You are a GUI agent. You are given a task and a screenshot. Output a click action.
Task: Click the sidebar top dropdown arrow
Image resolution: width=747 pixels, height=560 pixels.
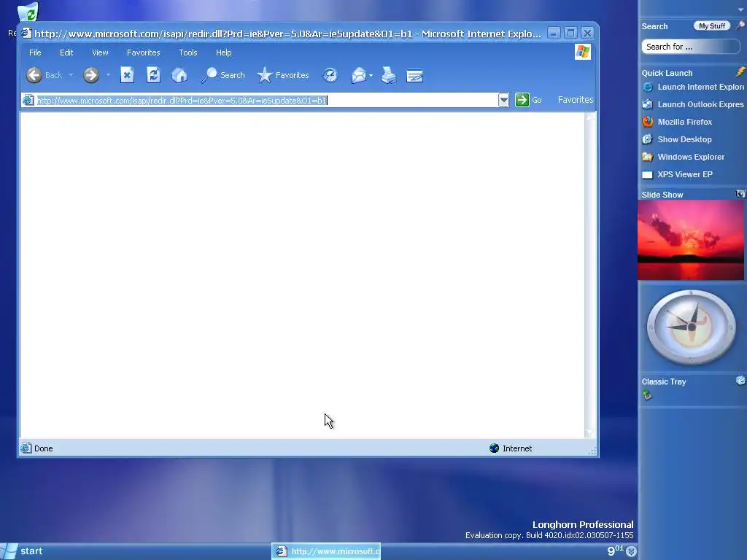pyautogui.click(x=741, y=9)
